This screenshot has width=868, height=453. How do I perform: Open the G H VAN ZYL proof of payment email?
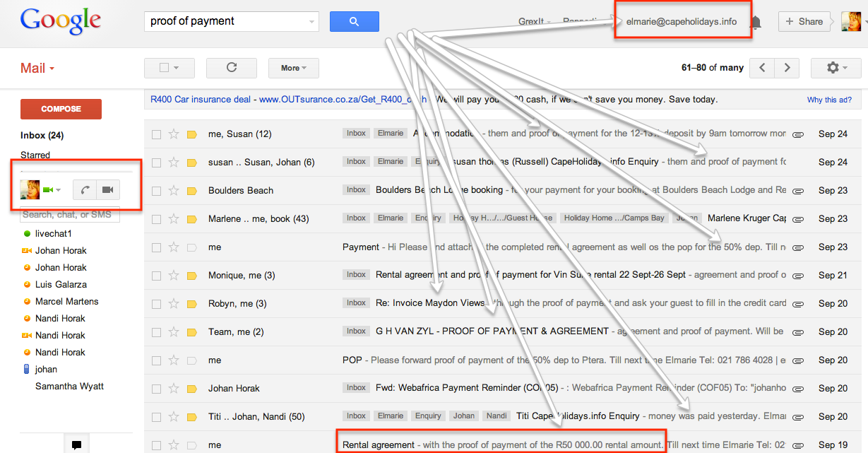pyautogui.click(x=492, y=331)
